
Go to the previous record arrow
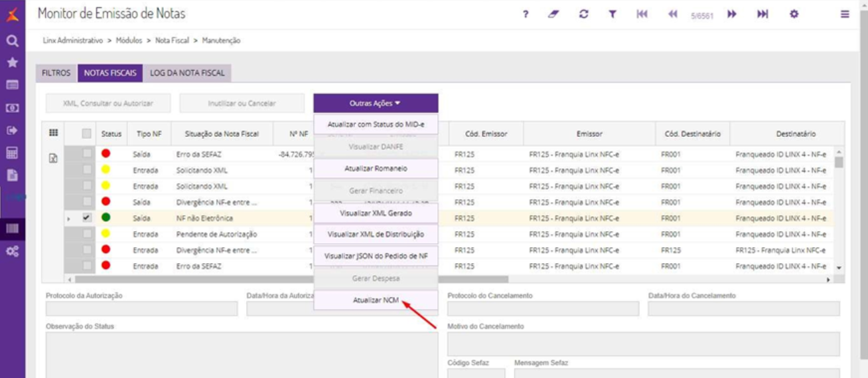pyautogui.click(x=672, y=14)
